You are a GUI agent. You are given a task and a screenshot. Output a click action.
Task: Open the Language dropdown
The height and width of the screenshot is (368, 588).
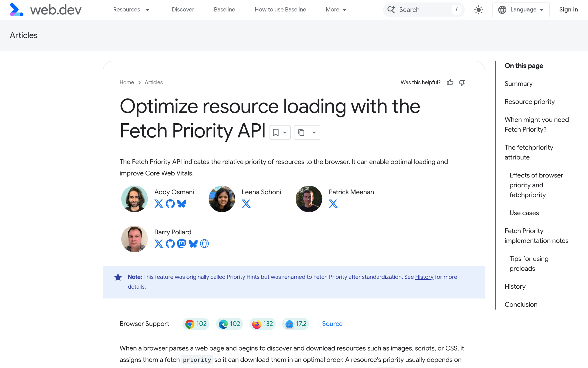click(x=521, y=10)
